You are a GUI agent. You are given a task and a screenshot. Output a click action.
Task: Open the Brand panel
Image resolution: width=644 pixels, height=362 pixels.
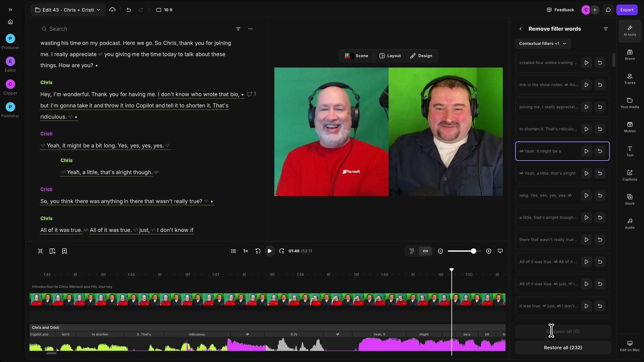pos(630,55)
